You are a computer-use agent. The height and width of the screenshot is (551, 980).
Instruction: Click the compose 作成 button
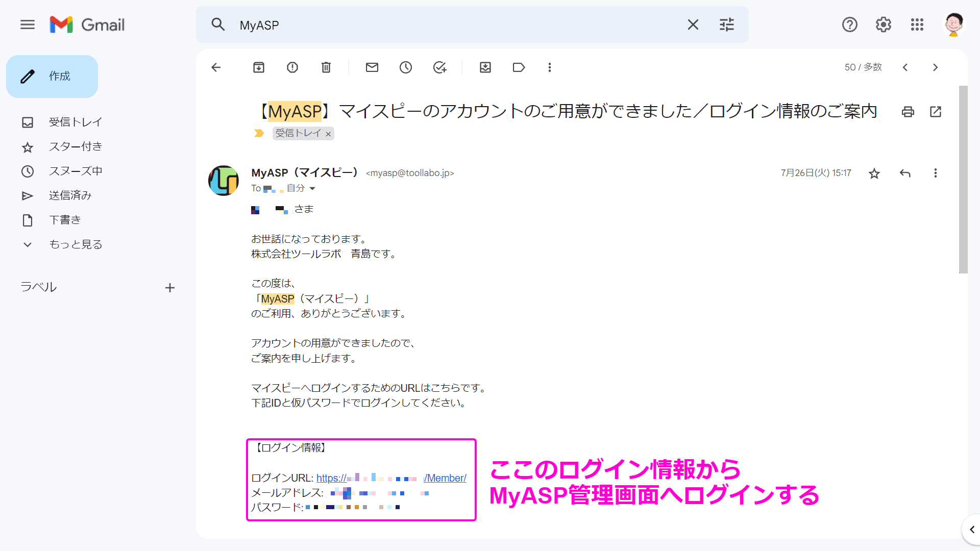pos(52,76)
